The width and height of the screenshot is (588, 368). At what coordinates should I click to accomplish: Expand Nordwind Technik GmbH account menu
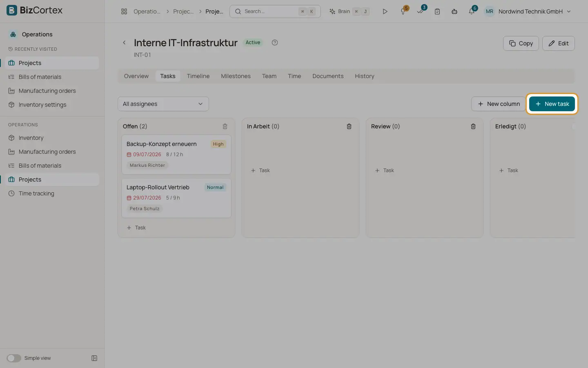click(528, 11)
